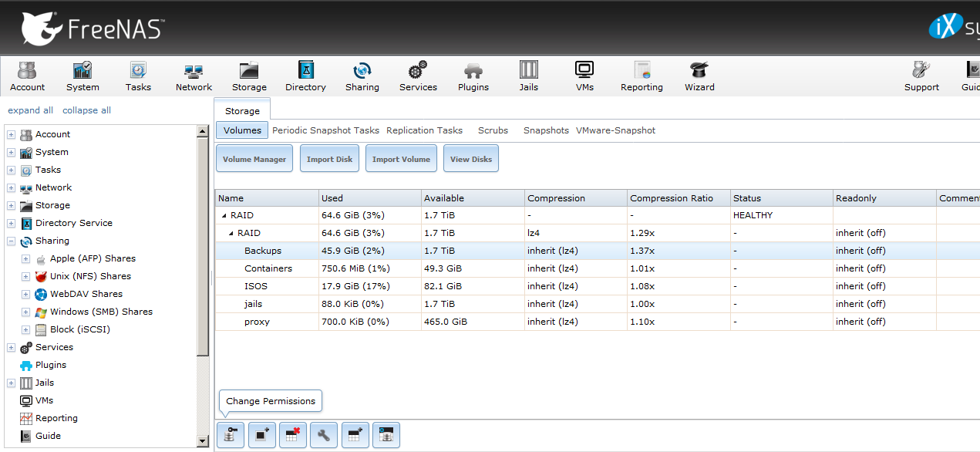View Reporting from the top toolbar
This screenshot has height=452, width=980.
[642, 76]
